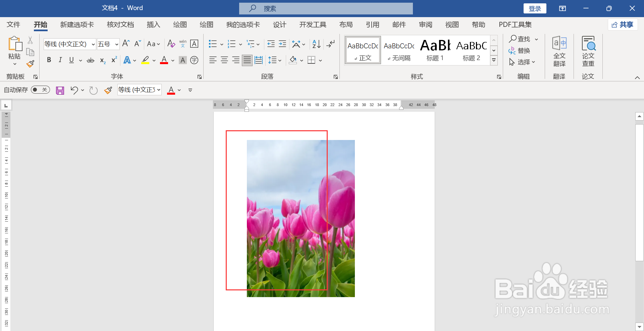The height and width of the screenshot is (331, 644).
Task: Click 替换 replace button
Action: [x=519, y=51]
